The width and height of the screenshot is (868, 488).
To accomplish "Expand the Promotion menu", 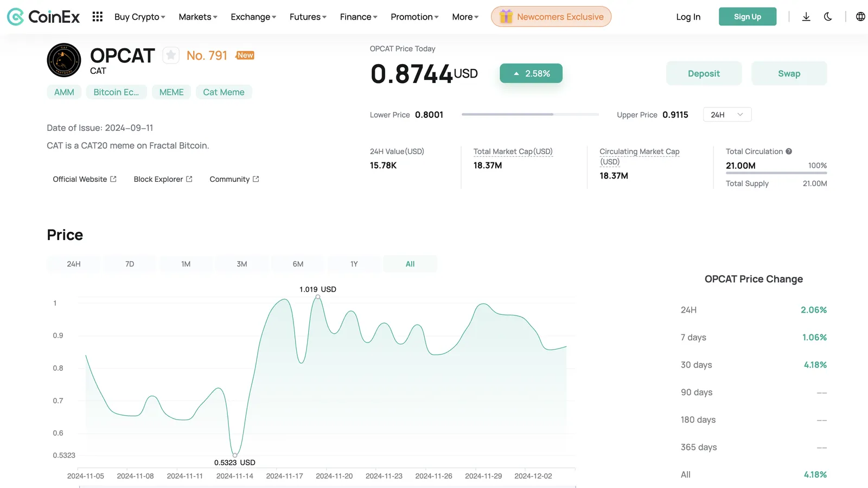I will (x=414, y=17).
